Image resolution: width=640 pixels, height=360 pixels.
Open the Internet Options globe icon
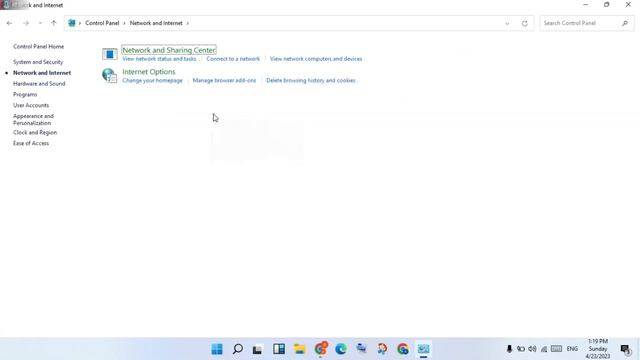[x=110, y=76]
